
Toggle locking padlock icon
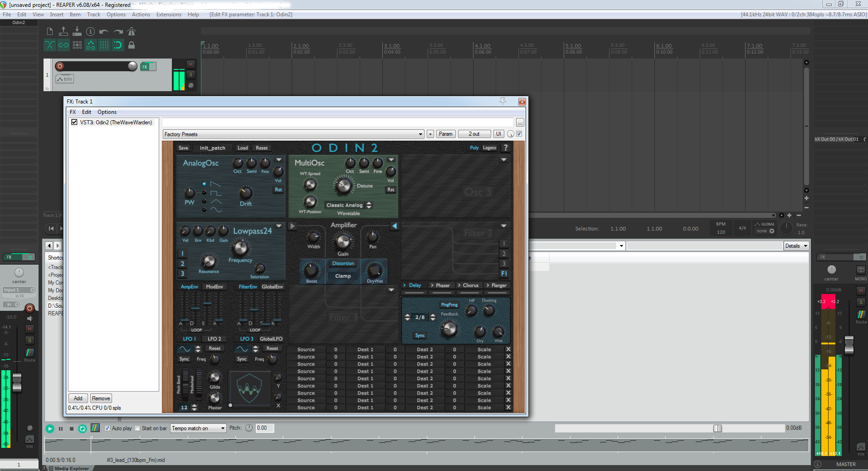pos(132,45)
